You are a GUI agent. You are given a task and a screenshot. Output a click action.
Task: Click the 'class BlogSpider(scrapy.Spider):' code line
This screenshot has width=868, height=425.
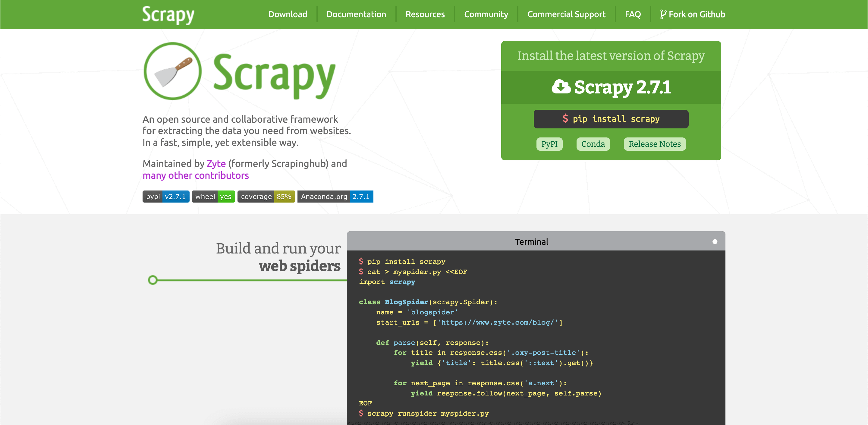click(x=428, y=302)
